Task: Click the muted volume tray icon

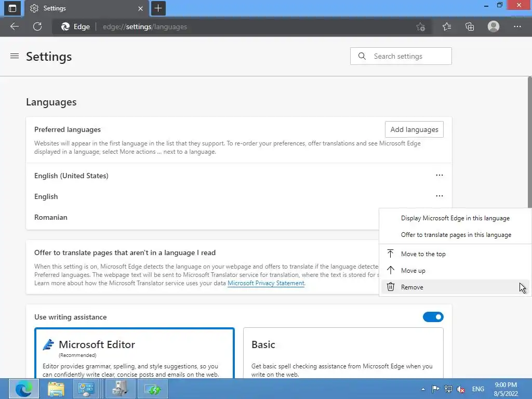Action: click(461, 389)
